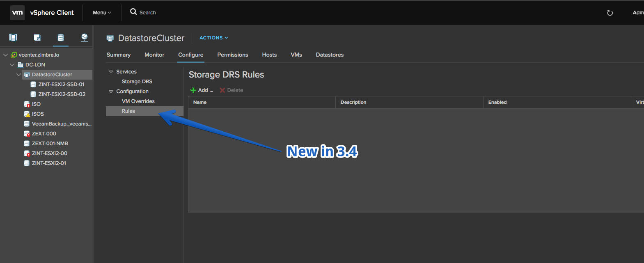Screen dimensions: 644x263
Task: Select vcenter.zimbra.io in the tree
Action: (x=39, y=55)
